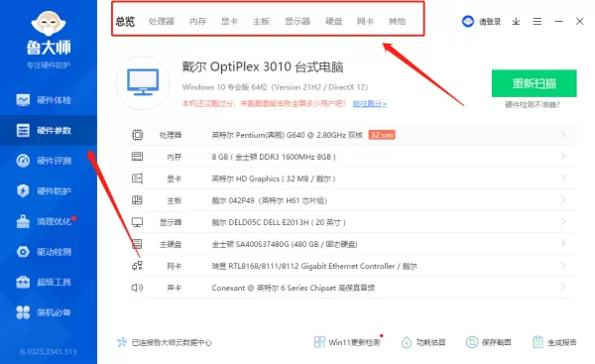Click the 网卡 row network icon
This screenshot has width=595, height=364.
[138, 266]
